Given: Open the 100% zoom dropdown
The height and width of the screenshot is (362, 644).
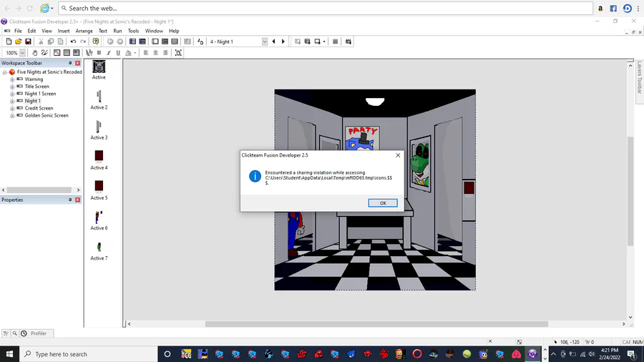Looking at the screenshot, I should pos(22,52).
